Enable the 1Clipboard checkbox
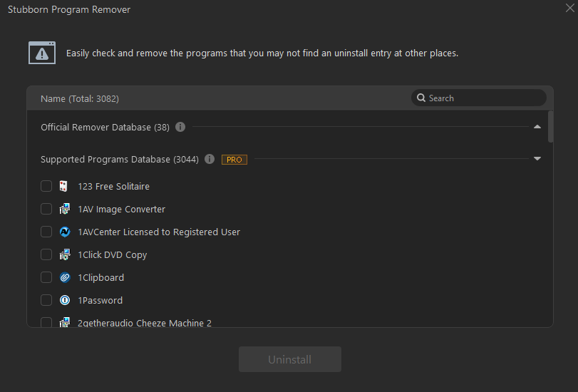The width and height of the screenshot is (578, 392). coord(46,278)
